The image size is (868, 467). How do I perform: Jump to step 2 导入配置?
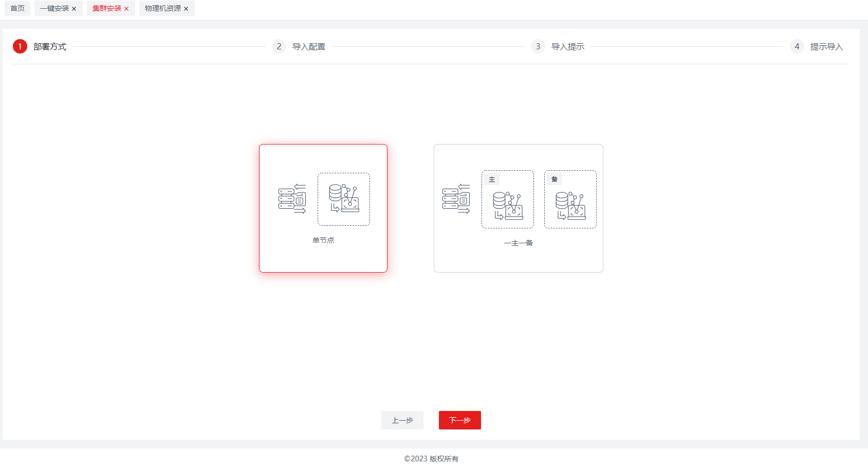pyautogui.click(x=308, y=47)
